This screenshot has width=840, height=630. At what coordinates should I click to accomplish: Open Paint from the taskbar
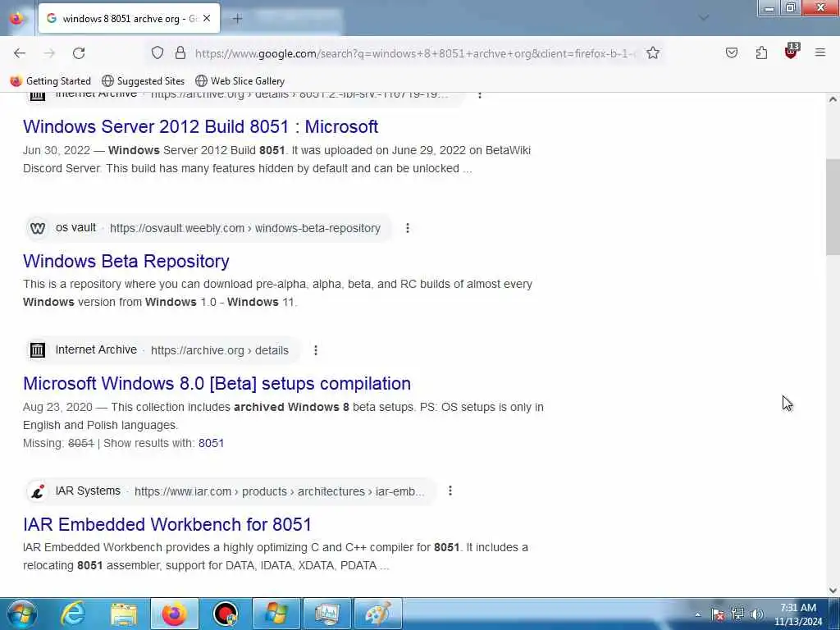click(378, 614)
